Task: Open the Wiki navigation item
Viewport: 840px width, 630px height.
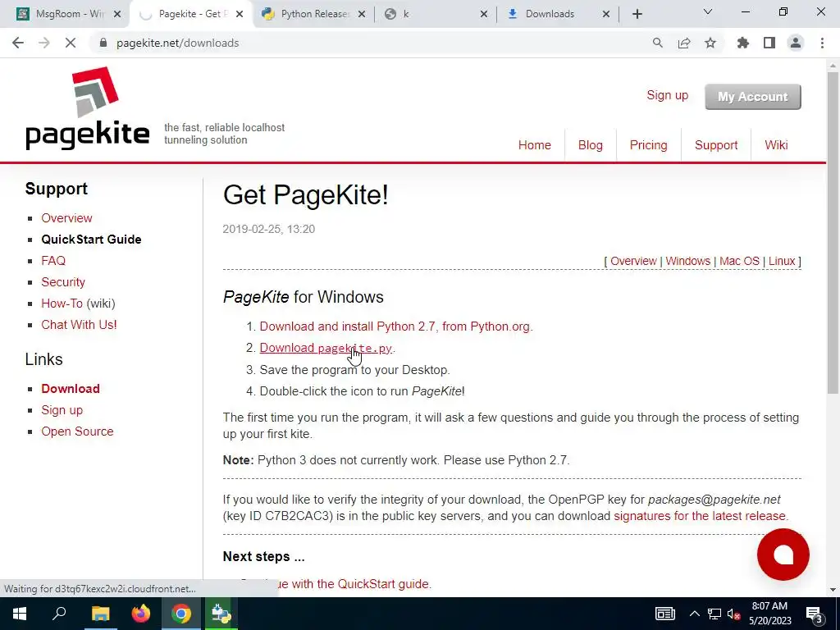Action: [x=776, y=145]
